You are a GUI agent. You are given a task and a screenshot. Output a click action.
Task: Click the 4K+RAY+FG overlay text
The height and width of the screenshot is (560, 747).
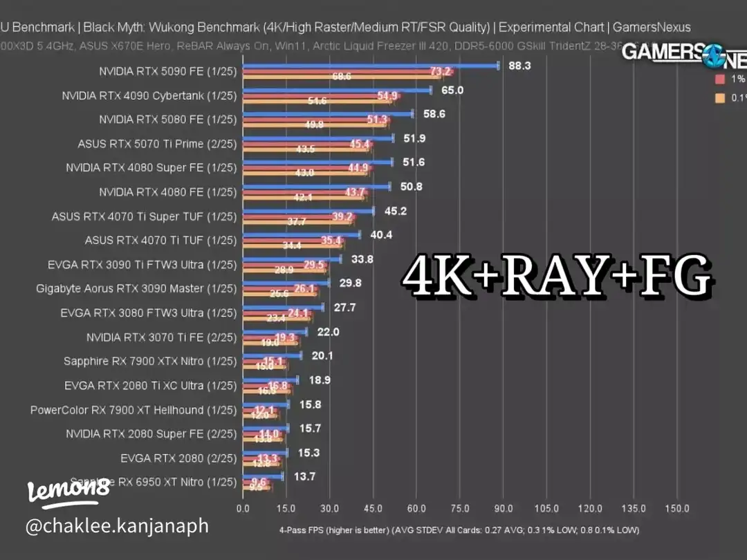pyautogui.click(x=557, y=276)
